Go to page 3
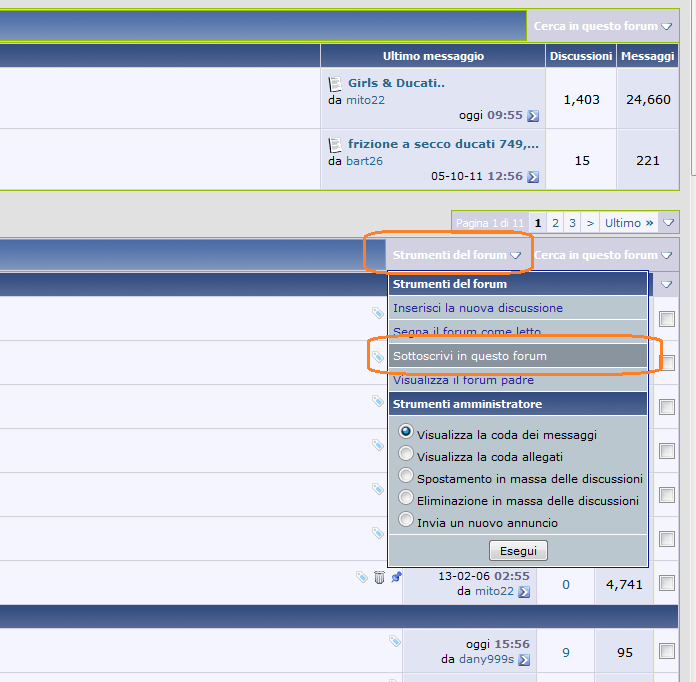696x682 pixels. tap(572, 223)
